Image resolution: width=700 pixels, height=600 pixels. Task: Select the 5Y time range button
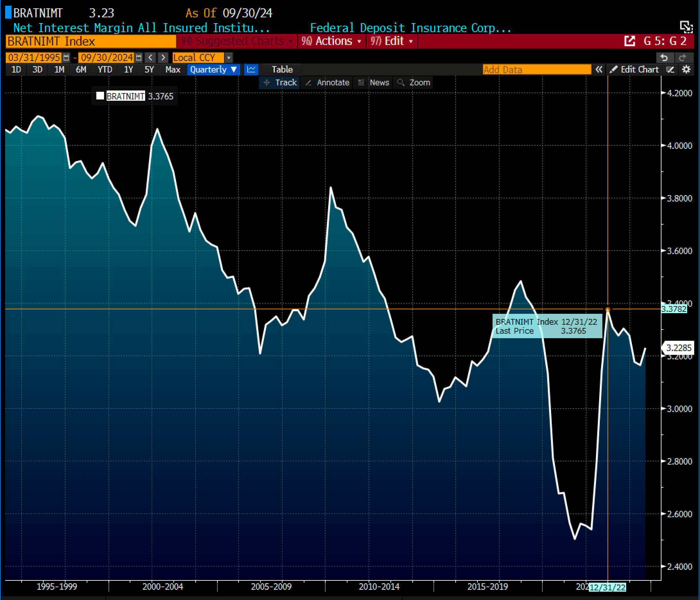(x=149, y=70)
